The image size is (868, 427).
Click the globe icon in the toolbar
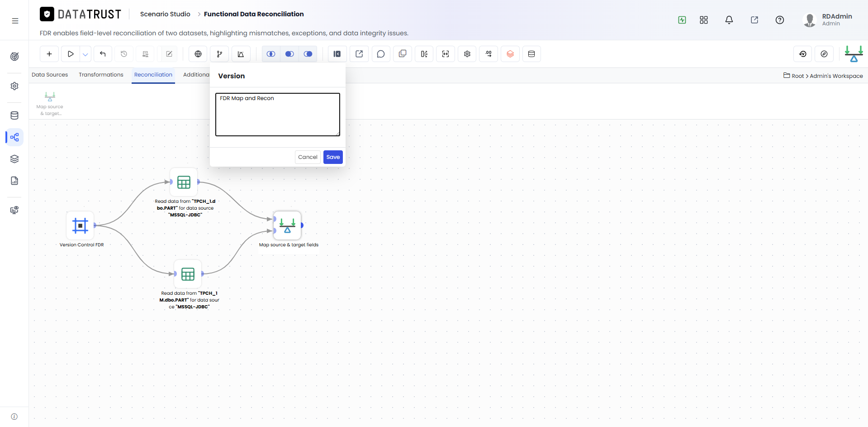[x=198, y=54]
